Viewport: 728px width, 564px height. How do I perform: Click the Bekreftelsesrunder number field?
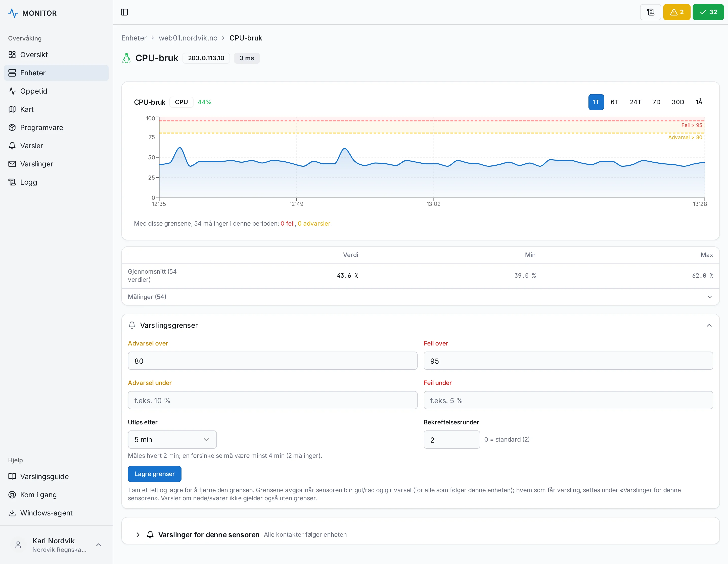(x=452, y=440)
